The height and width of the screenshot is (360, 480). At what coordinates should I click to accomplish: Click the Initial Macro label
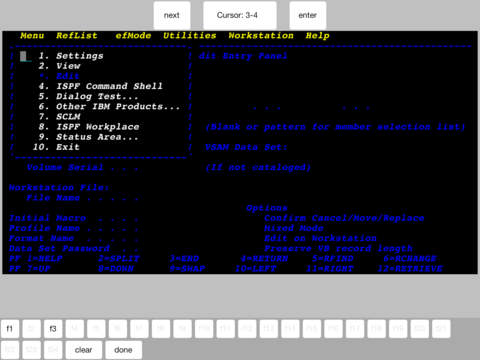[47, 218]
